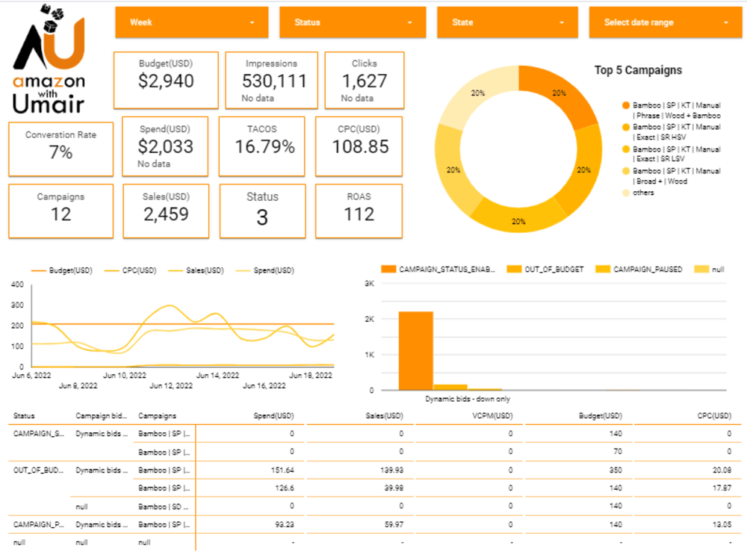Expand the State filter dropdown
747x560 pixels.
point(507,22)
